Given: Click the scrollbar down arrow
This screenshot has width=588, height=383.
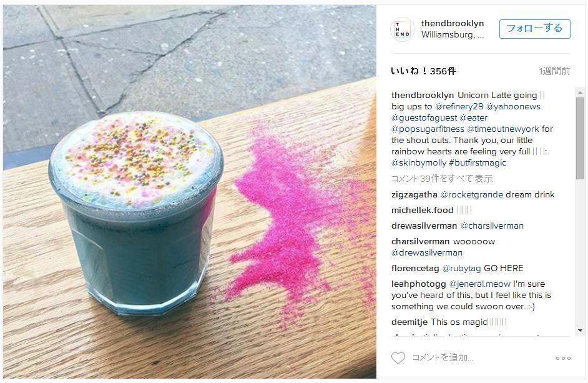Looking at the screenshot, I should pos(580,331).
